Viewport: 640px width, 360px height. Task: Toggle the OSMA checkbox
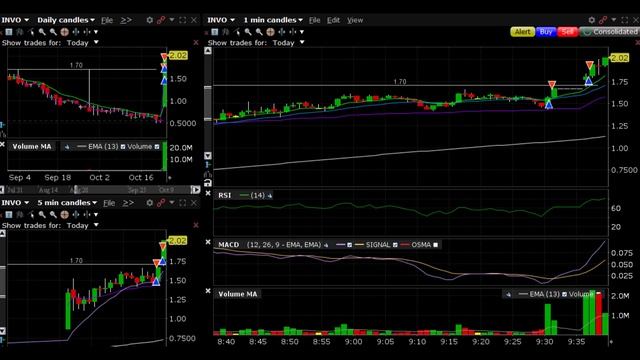[x=436, y=245]
